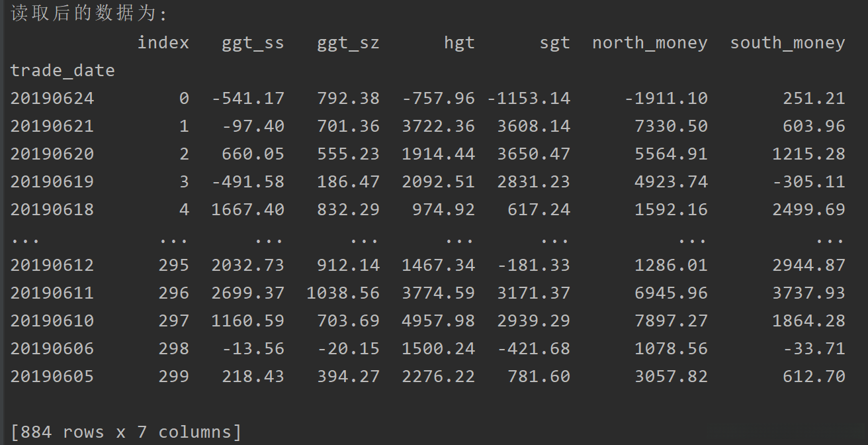This screenshot has height=445, width=868.
Task: Click the north_money value 7330.50
Action: [x=671, y=126]
